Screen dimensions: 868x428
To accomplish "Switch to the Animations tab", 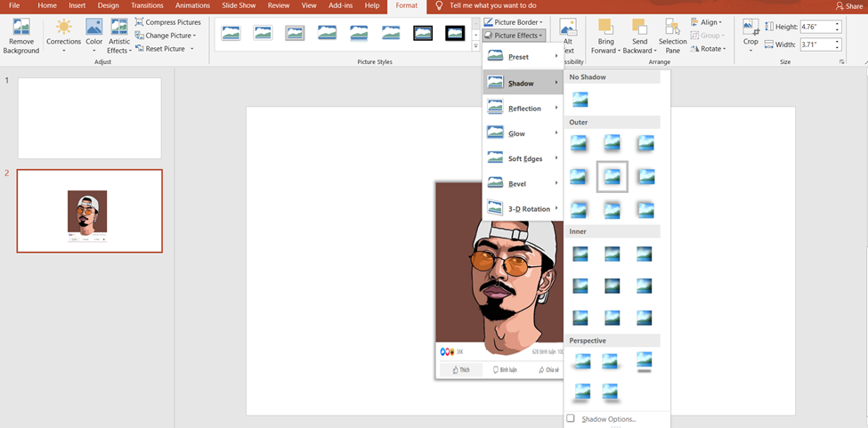I will click(x=192, y=5).
